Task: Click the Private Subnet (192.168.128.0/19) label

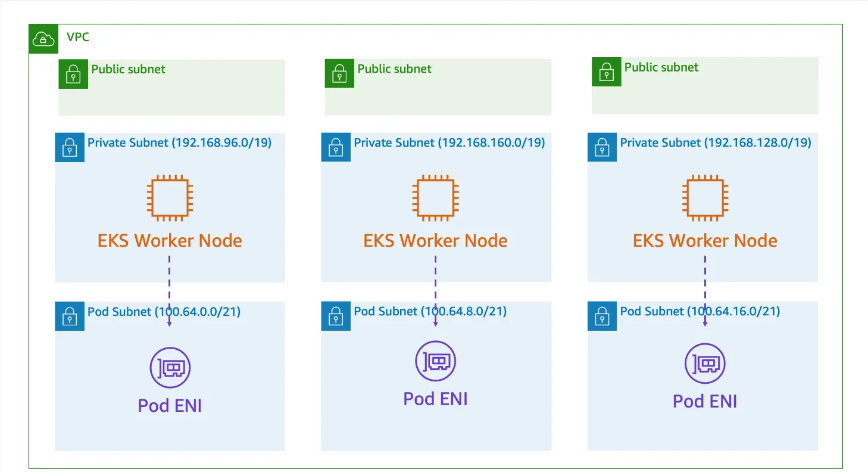Action: (716, 143)
